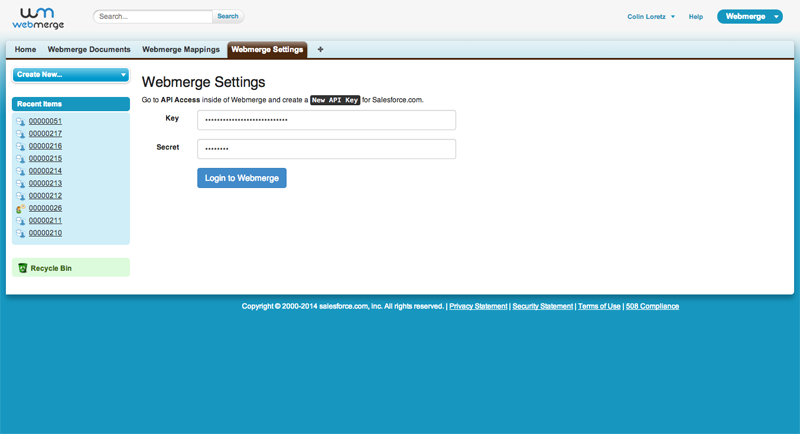The image size is (800, 434).
Task: Click into the Secret input field
Action: tap(327, 149)
